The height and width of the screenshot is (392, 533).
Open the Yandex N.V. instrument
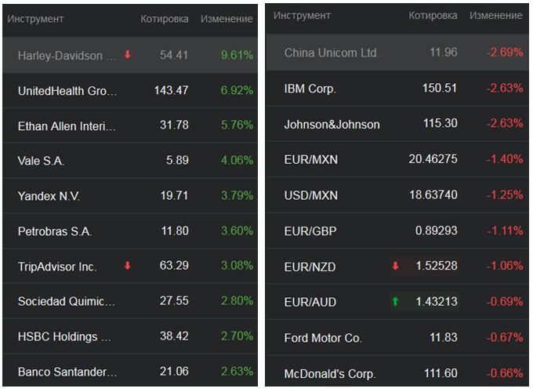(49, 196)
